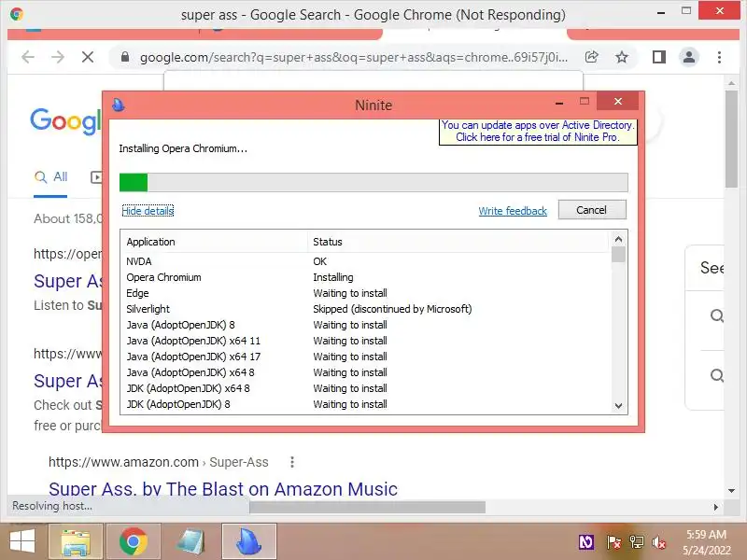Select JDK (AdoptOpenJDK) x64 8 row
This screenshot has width=747, height=560.
365,388
